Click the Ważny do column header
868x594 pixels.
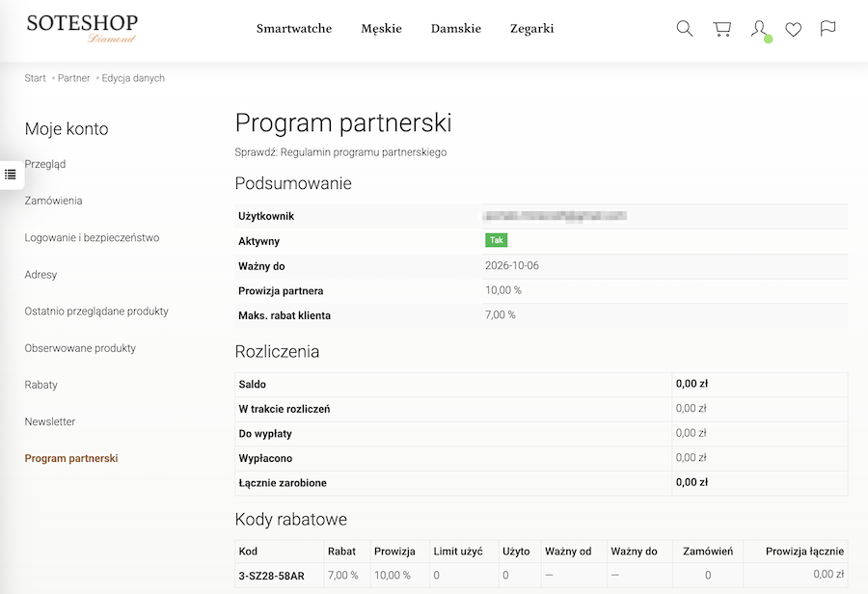pos(634,552)
